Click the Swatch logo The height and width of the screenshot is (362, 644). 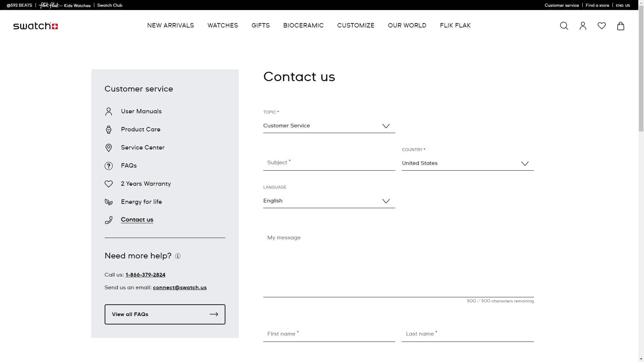(36, 26)
